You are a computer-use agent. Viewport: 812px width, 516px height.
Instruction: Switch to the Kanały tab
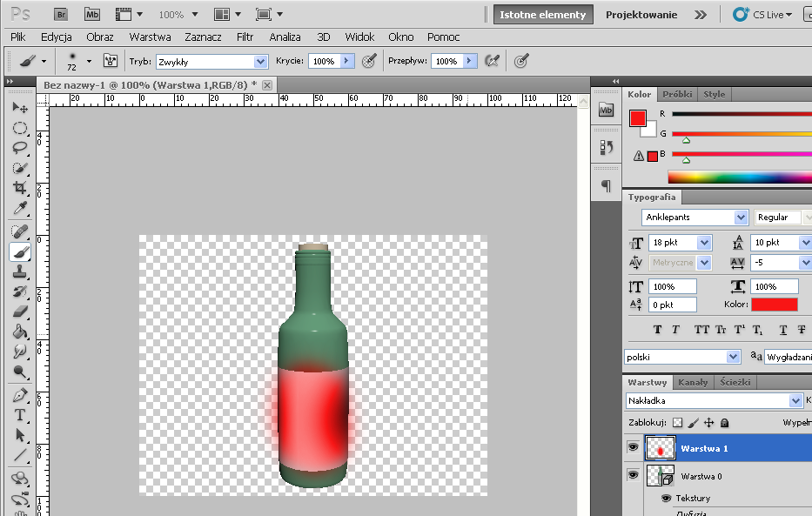click(693, 383)
